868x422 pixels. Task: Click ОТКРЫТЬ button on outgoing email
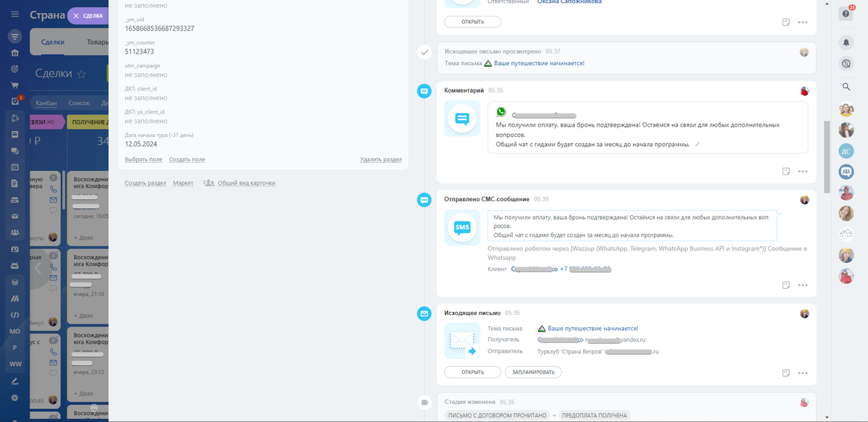(472, 372)
